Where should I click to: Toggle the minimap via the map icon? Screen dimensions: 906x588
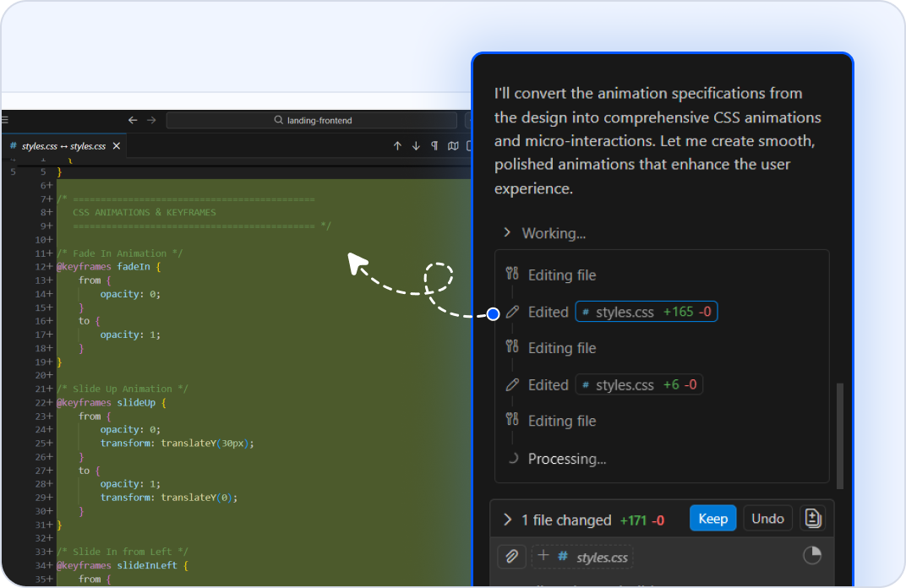[x=454, y=145]
